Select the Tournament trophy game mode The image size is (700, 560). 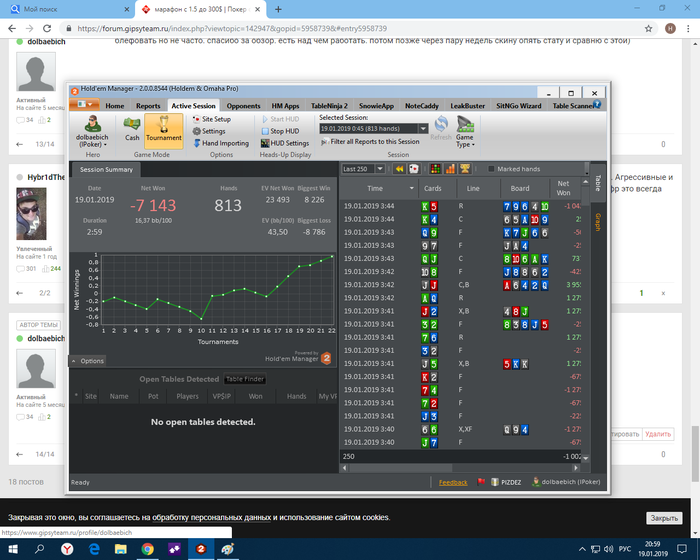tap(164, 130)
